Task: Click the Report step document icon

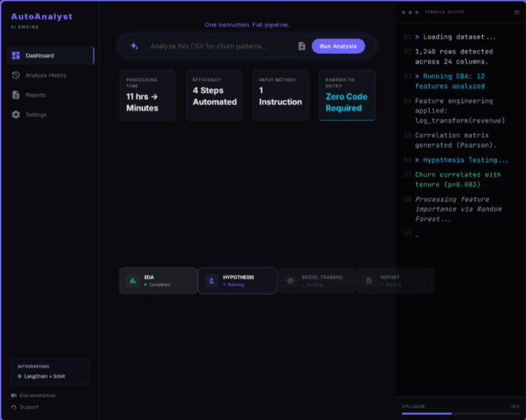Action: click(x=369, y=281)
